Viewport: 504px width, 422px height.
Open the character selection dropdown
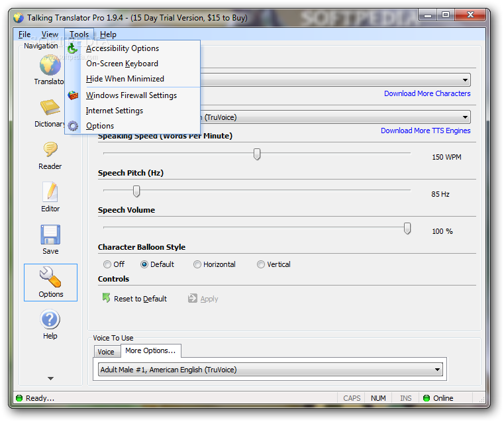coord(465,79)
